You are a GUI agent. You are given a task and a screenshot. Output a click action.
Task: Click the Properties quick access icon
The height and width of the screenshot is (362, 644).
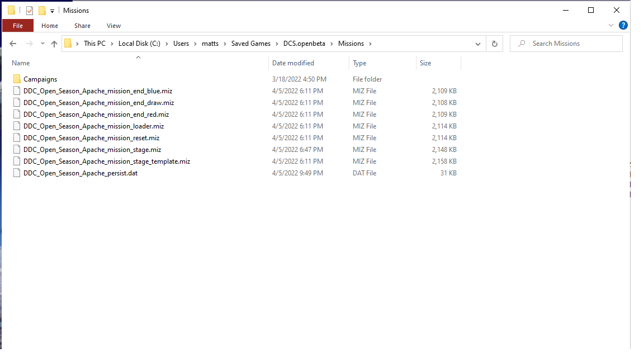30,11
